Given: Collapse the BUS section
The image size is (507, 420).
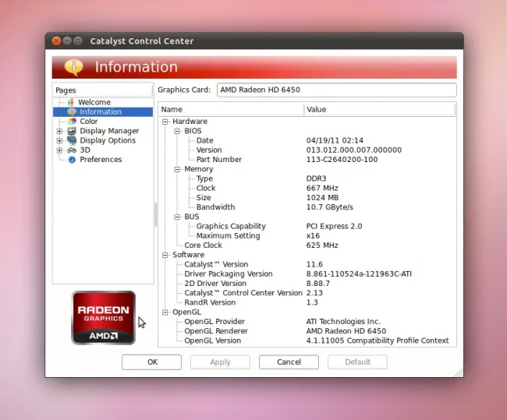Looking at the screenshot, I should (177, 217).
